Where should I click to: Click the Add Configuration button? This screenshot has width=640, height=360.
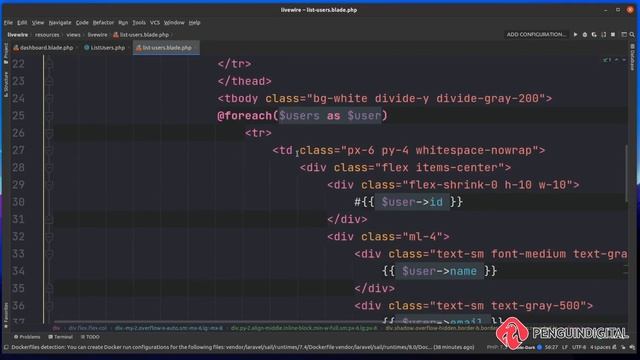536,35
